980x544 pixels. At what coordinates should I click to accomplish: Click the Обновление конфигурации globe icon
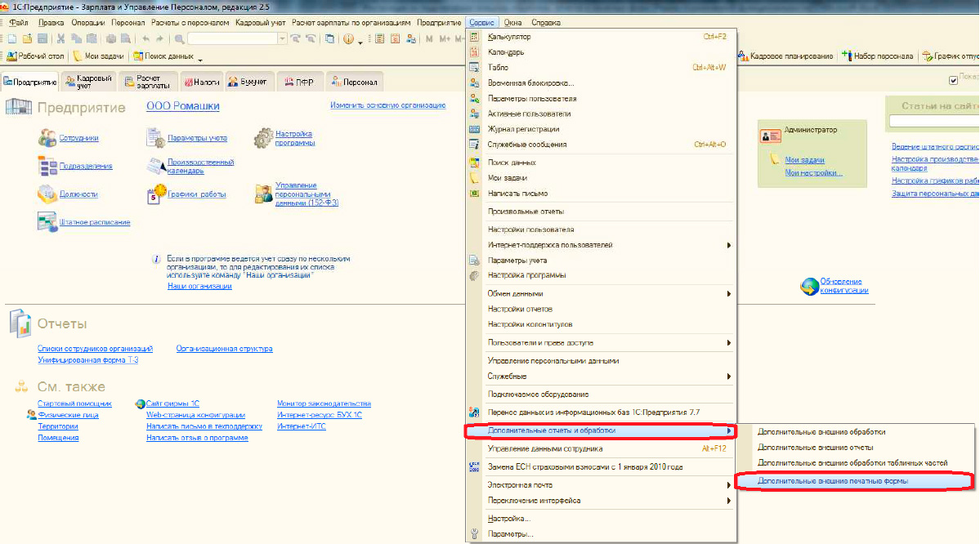point(809,287)
